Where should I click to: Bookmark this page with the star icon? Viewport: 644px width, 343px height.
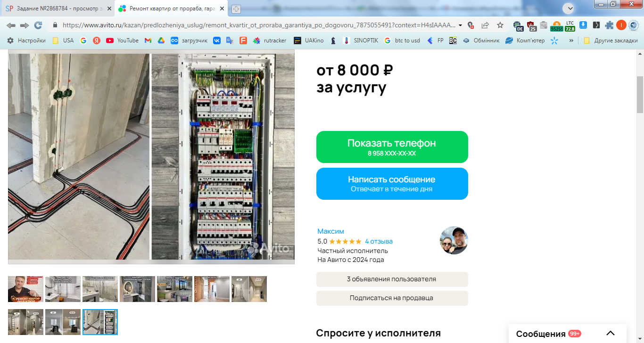[500, 25]
